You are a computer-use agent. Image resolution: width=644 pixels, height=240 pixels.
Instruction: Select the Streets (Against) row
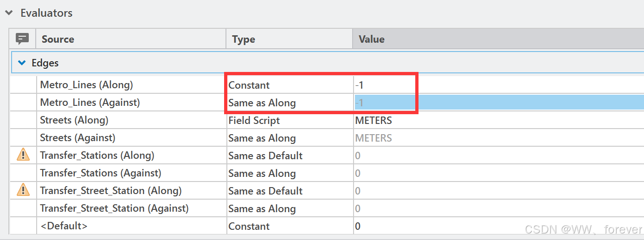pos(327,138)
